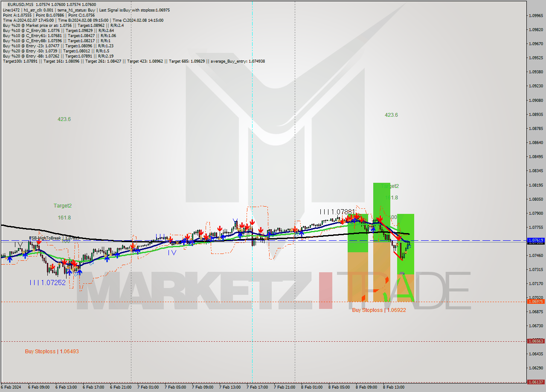Click price axis value 1.08640
The width and height of the screenshot is (546, 392).
pyautogui.click(x=536, y=142)
